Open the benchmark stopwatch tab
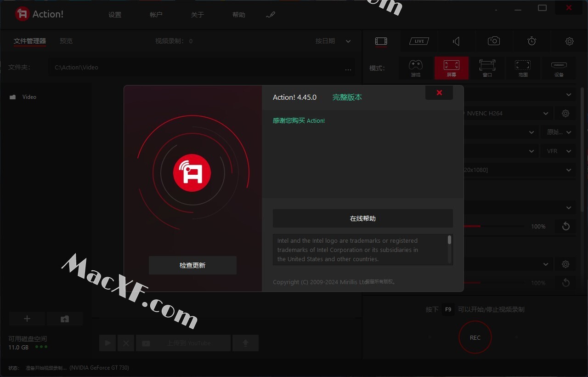 pyautogui.click(x=531, y=41)
